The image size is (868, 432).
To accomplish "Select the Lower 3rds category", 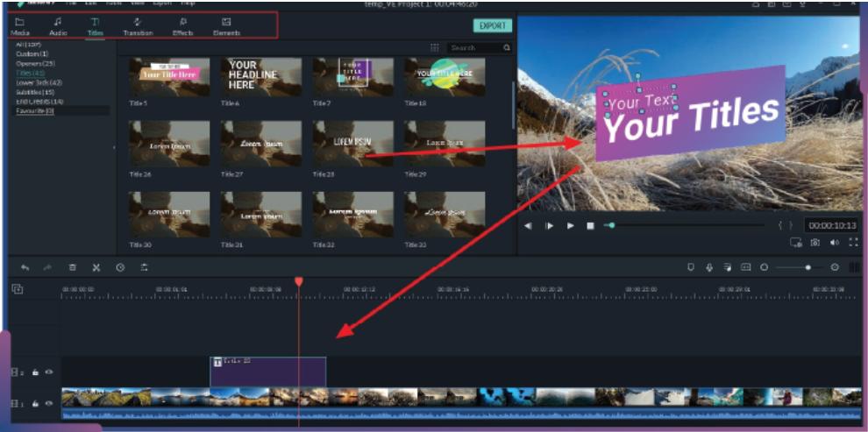I will [39, 82].
